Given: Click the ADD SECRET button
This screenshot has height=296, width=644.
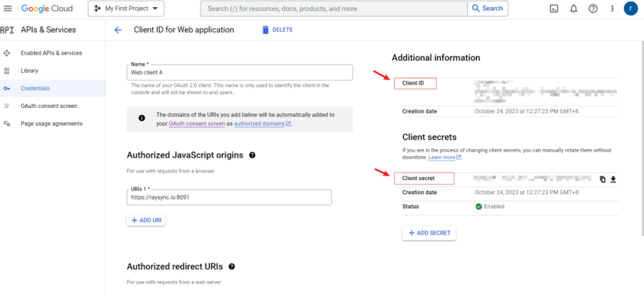Looking at the screenshot, I should point(429,233).
